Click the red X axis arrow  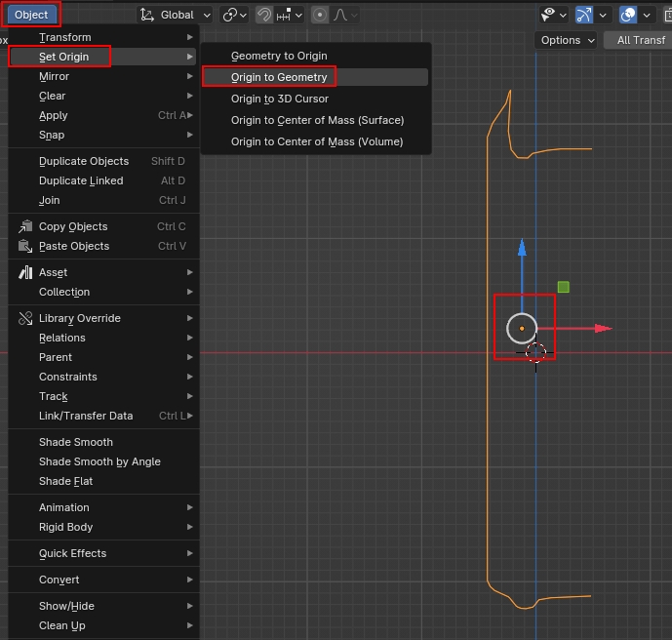[602, 328]
